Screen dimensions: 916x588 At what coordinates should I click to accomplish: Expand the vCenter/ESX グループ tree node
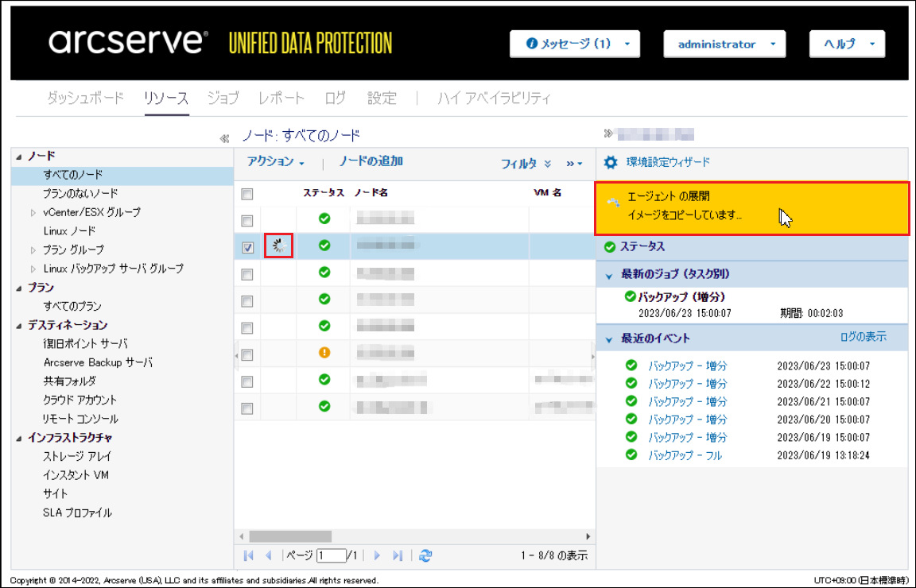tap(33, 213)
